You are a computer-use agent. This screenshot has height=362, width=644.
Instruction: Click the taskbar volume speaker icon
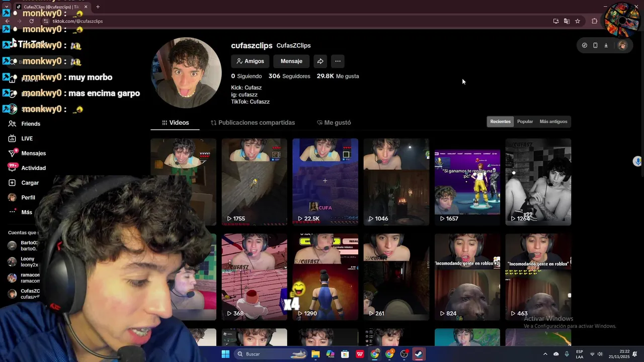click(x=600, y=354)
